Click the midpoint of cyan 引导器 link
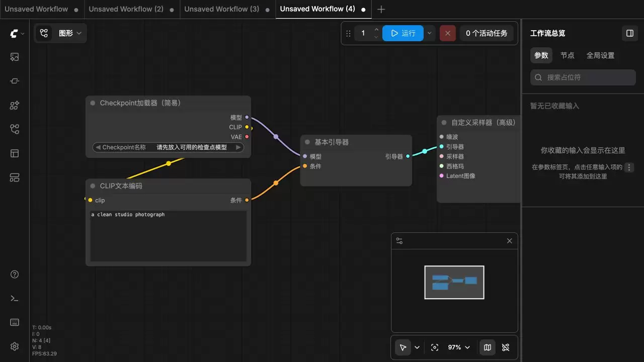This screenshot has height=362, width=644. (x=425, y=151)
